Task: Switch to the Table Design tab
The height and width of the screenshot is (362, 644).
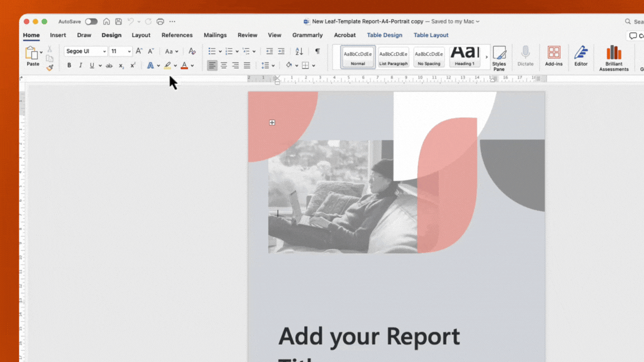Action: pyautogui.click(x=385, y=35)
